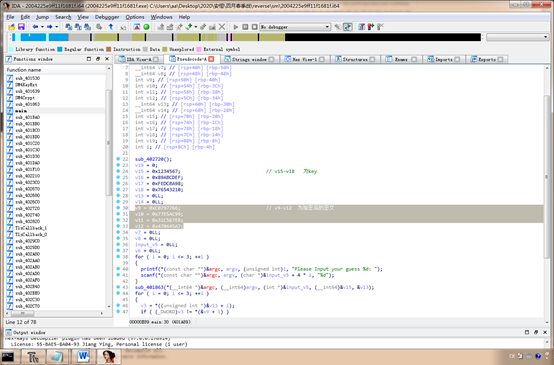Open the Help menu

coord(184,17)
